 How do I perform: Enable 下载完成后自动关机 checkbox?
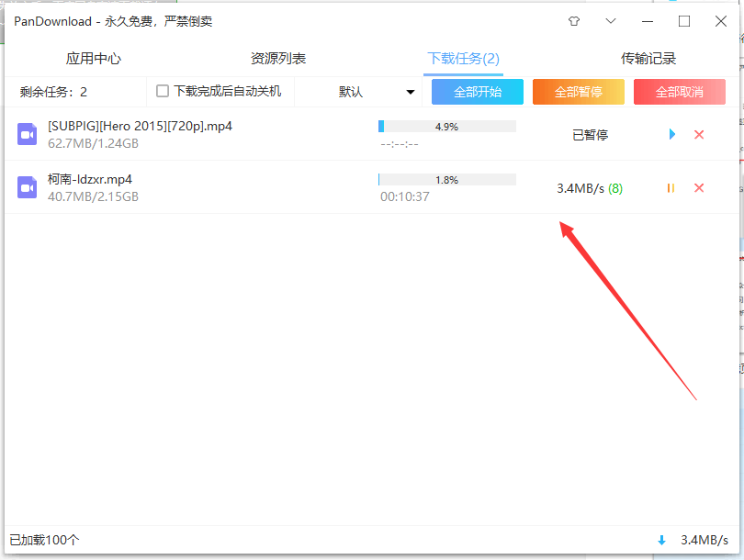[163, 91]
